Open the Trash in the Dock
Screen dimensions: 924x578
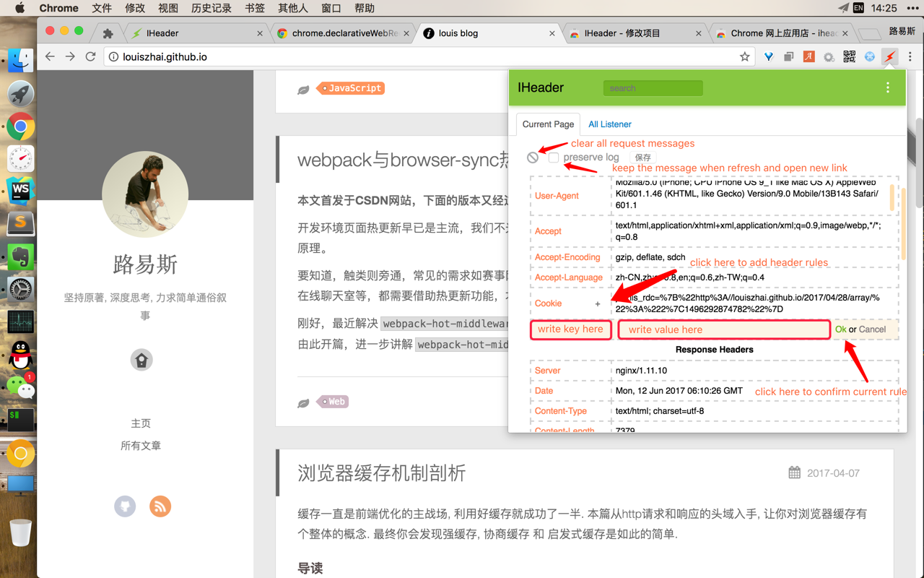pos(20,533)
